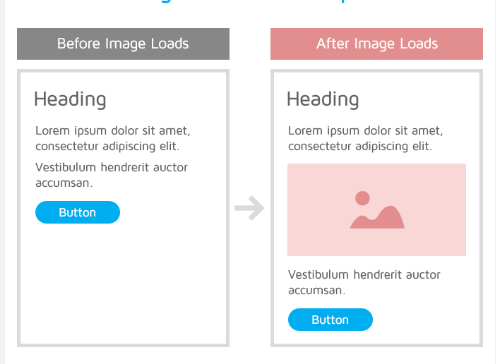Image resolution: width=496 pixels, height=364 pixels.
Task: Click the word accumsan in the left panel
Action: click(64, 183)
